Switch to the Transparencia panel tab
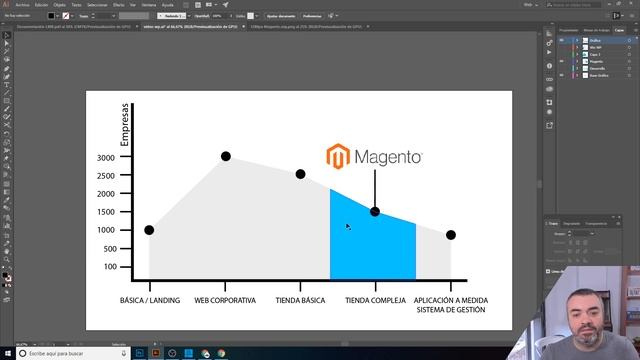Viewport: 640px width, 360px height. point(596,224)
